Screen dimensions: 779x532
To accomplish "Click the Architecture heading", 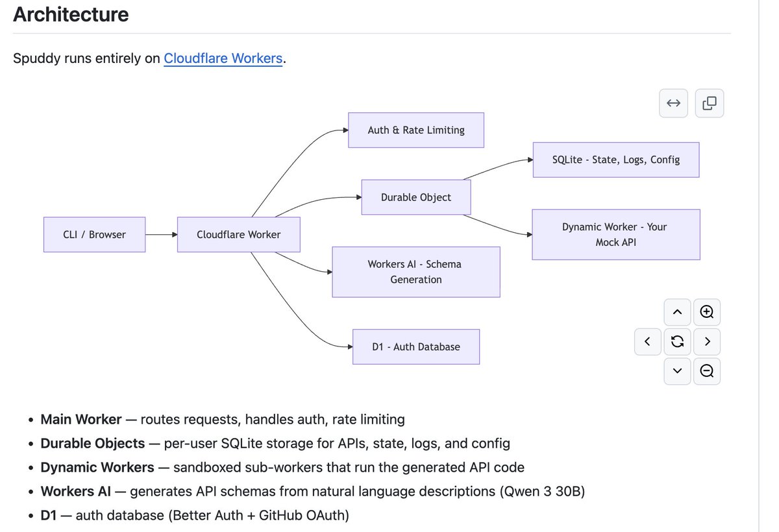I will point(71,14).
